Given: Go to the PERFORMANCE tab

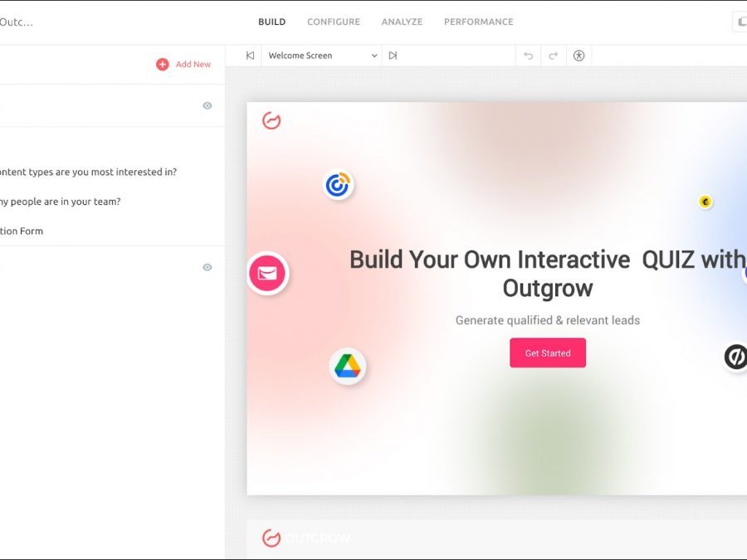Looking at the screenshot, I should [x=478, y=22].
